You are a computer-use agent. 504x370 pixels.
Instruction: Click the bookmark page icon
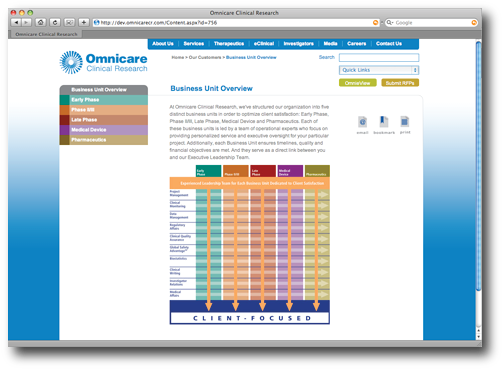point(384,122)
